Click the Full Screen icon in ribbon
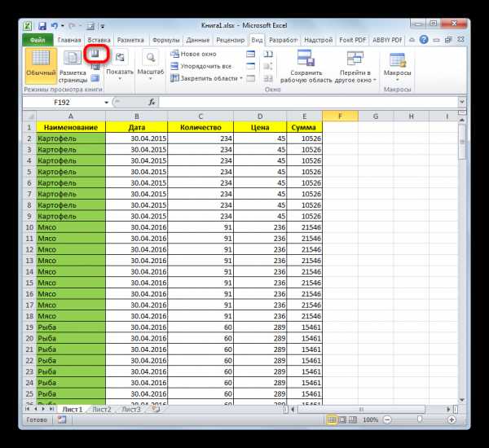Screen dimensions: 489x448 (x=95, y=78)
